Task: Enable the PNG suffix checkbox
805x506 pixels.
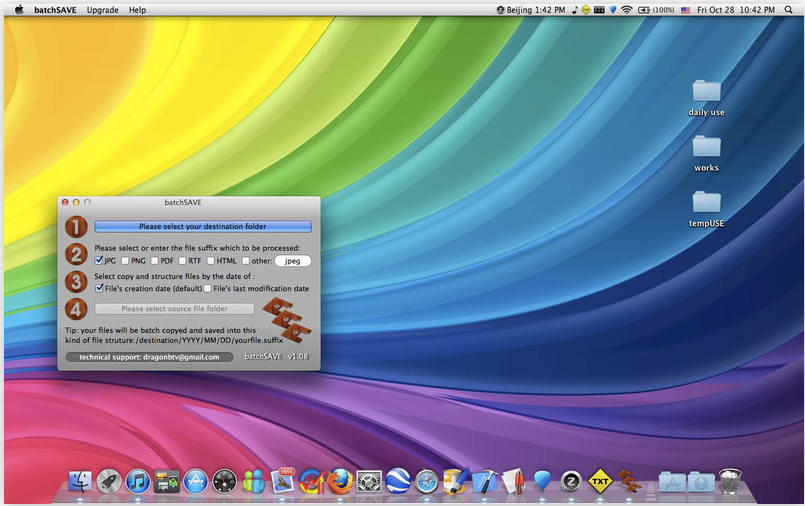Action: 125,261
